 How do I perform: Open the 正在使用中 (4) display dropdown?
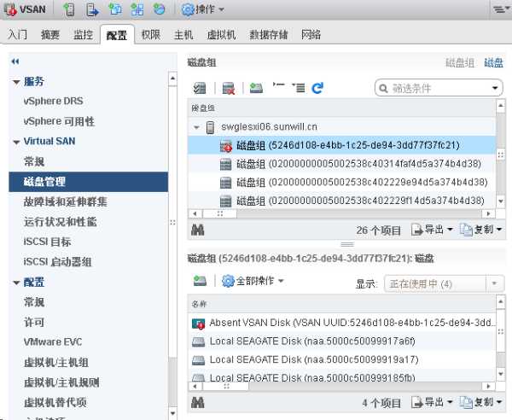tap(444, 283)
